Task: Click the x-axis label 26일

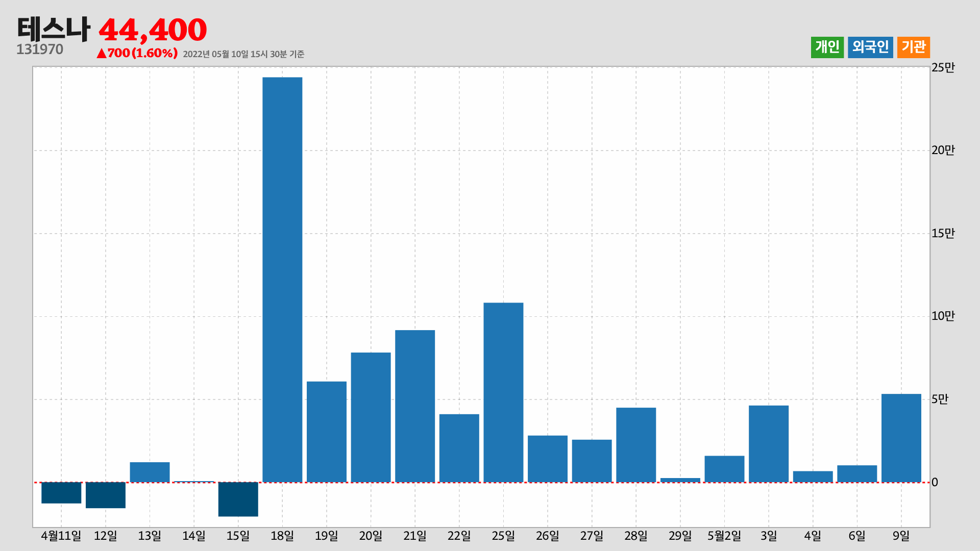Action: tap(548, 536)
